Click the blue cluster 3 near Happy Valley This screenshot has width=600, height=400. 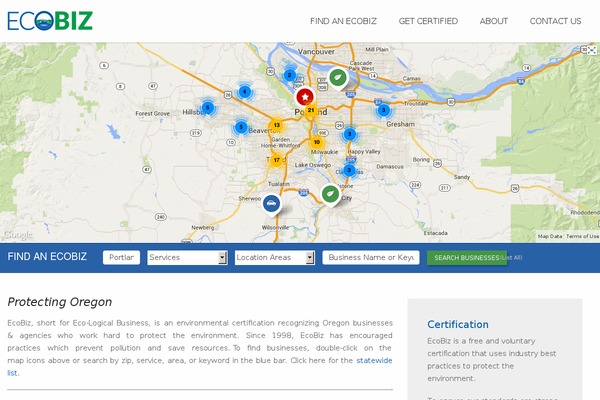[x=349, y=134]
